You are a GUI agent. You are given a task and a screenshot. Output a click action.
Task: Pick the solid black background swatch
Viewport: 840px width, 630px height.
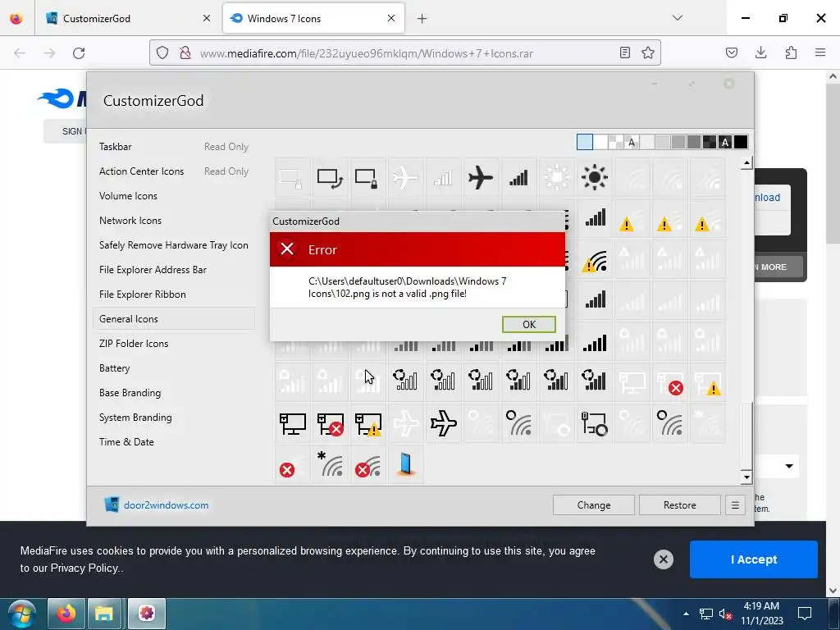point(741,142)
